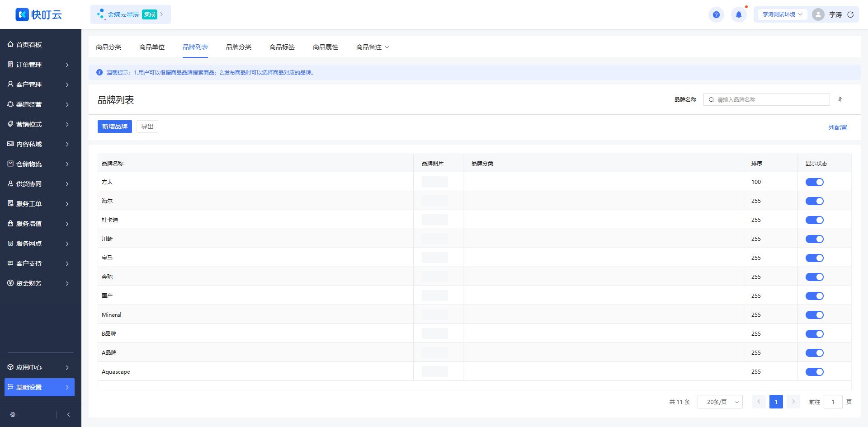Screen dimensions: 868x427
Task: Toggle display status for 杜卡迪
Action: pyautogui.click(x=815, y=220)
